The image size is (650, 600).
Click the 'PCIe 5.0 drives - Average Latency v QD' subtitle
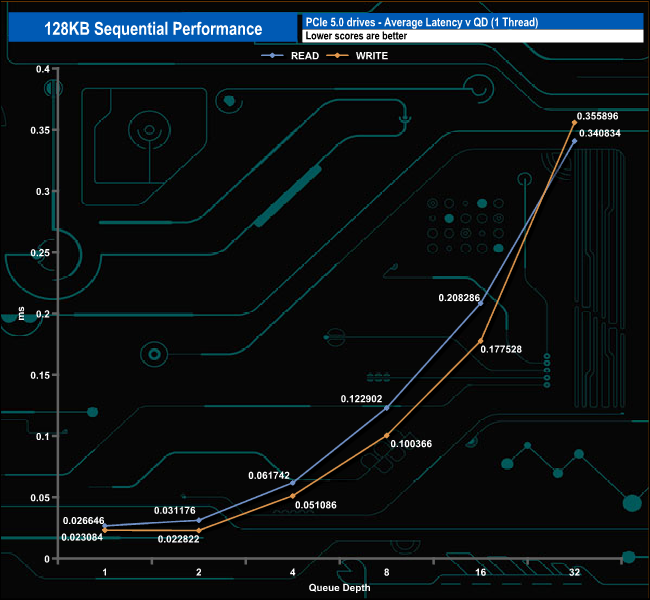[422, 22]
